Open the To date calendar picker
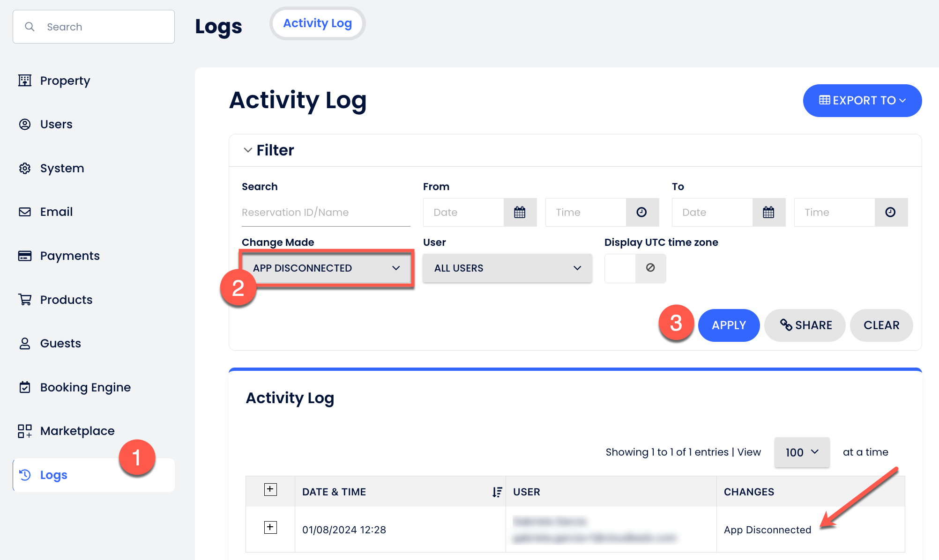 [768, 213]
